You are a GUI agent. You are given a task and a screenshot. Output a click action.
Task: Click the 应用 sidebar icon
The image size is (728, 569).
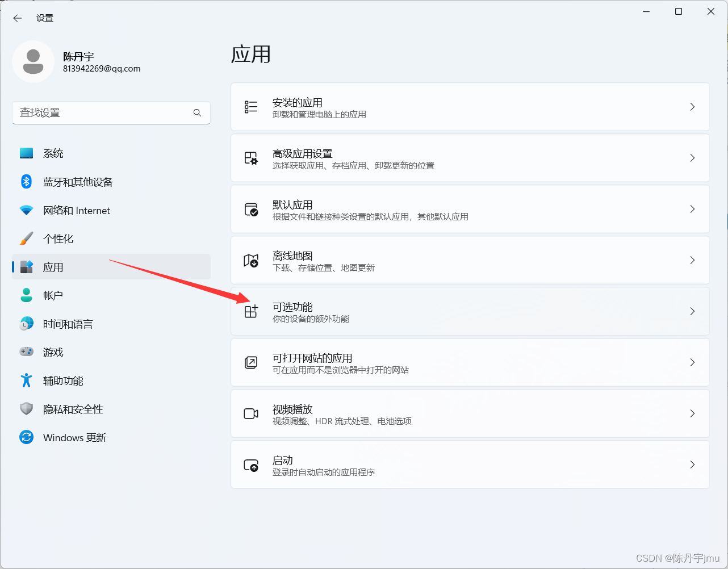pyautogui.click(x=27, y=267)
